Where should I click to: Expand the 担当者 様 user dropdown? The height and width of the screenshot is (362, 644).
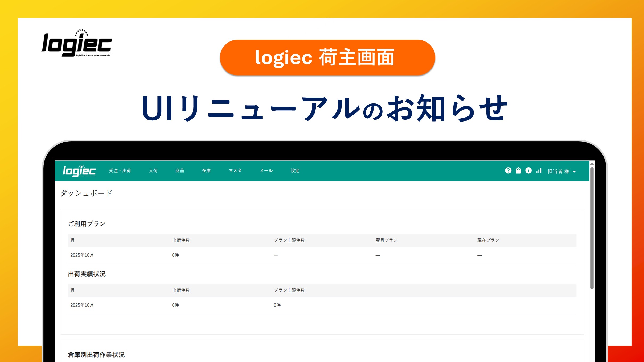click(561, 171)
